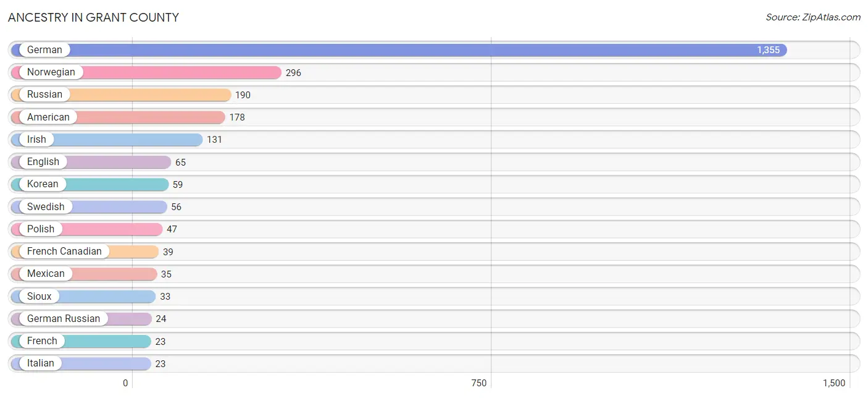Select the Norwegian ancestry label
868x398 pixels.
click(x=51, y=72)
